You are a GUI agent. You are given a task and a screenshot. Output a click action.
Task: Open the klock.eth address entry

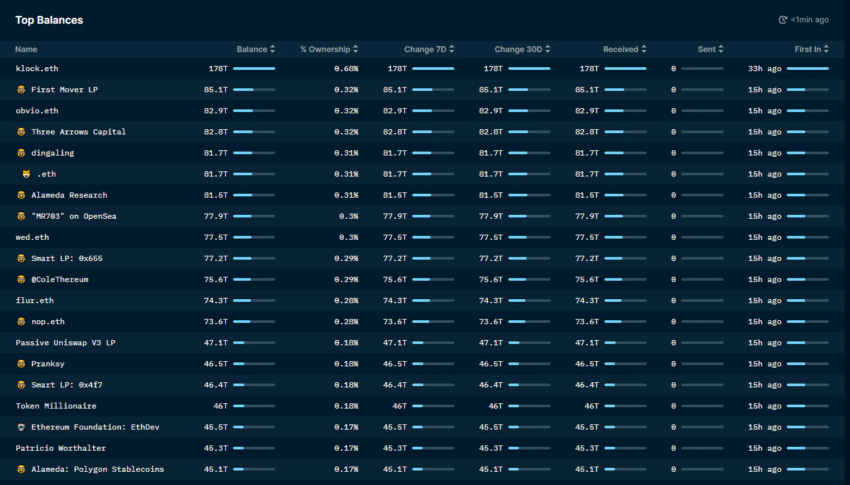(x=37, y=68)
